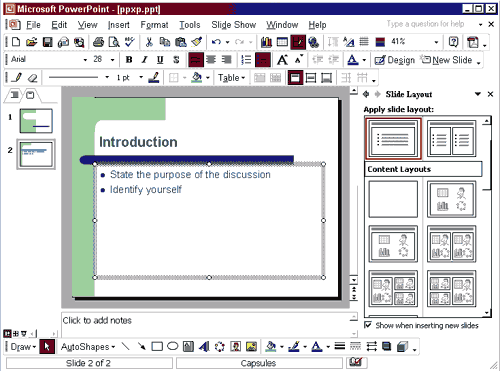Cut the selection with the scissors icon

[149, 42]
